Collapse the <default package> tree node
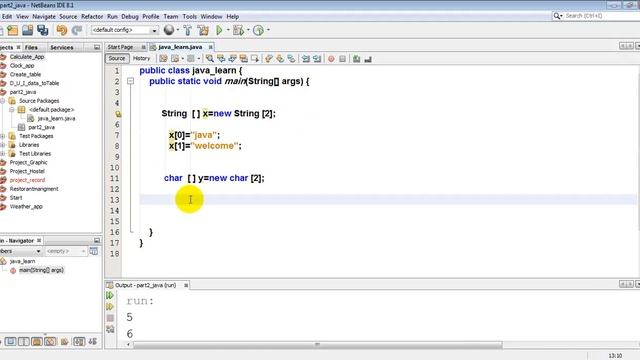The height and width of the screenshot is (360, 640). tap(12, 109)
